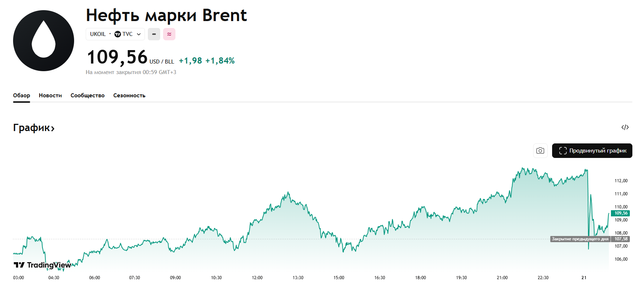This screenshot has width=644, height=289.
Task: Click the embed code icon
Action: pyautogui.click(x=625, y=127)
